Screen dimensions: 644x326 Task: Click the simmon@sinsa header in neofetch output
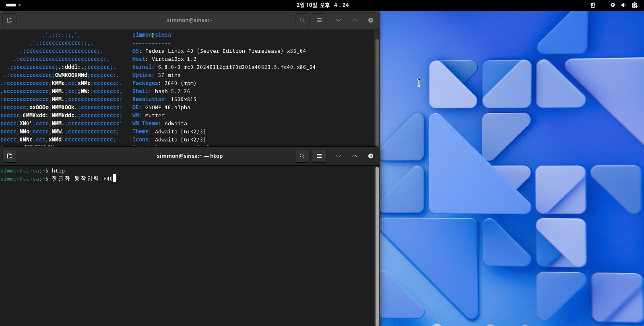[x=151, y=35]
